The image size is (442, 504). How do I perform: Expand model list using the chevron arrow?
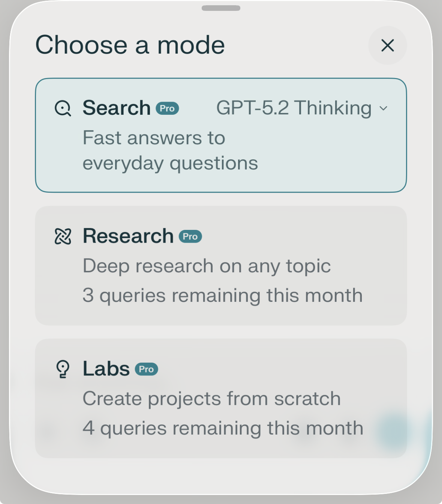(x=383, y=108)
